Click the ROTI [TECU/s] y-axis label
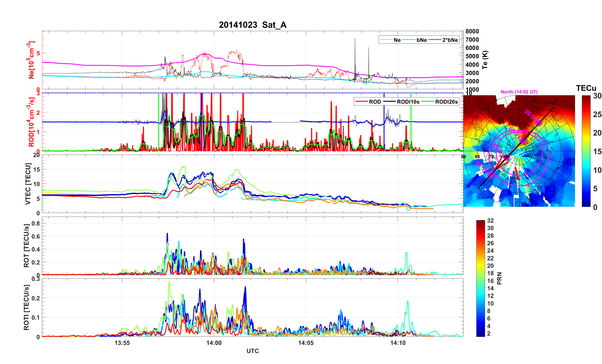Image resolution: width=602 pixels, height=364 pixels. 26,307
